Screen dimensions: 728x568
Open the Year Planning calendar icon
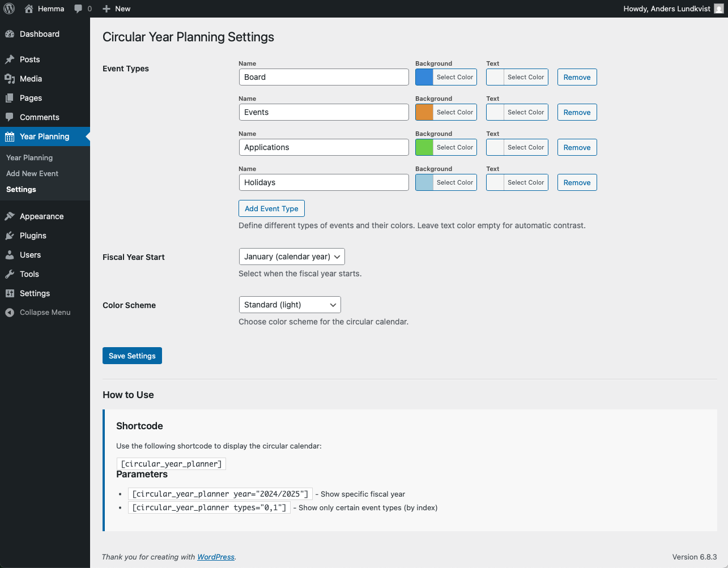[x=11, y=136]
